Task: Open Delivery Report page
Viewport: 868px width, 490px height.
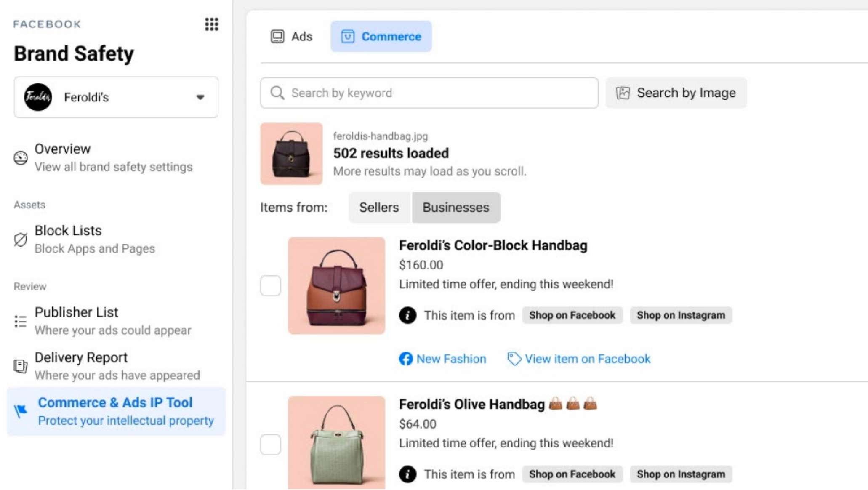Action: [x=117, y=366]
